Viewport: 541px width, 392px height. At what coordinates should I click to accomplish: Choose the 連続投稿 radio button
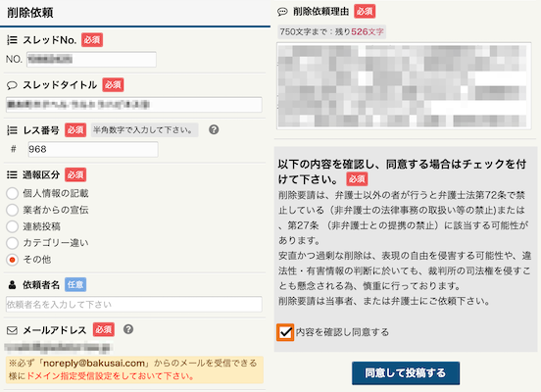[13, 226]
